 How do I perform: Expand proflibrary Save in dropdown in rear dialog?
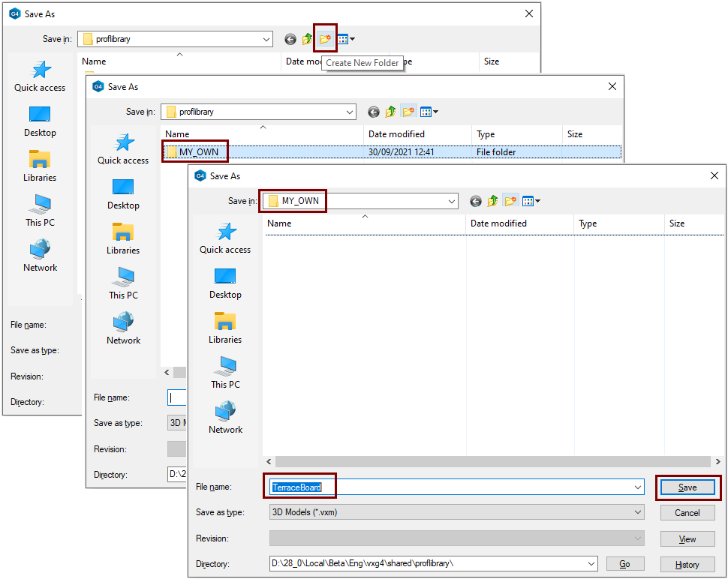click(x=266, y=40)
